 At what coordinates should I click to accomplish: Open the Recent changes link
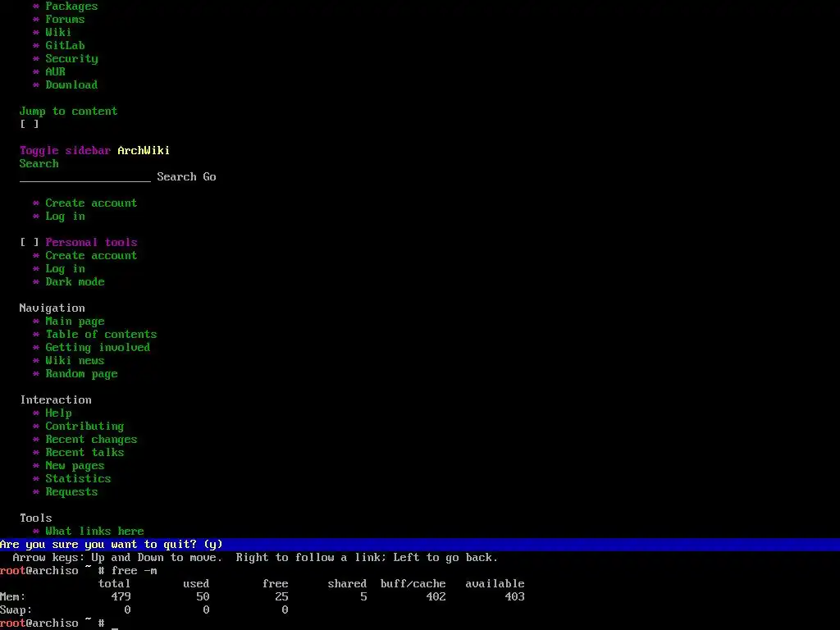(x=91, y=440)
